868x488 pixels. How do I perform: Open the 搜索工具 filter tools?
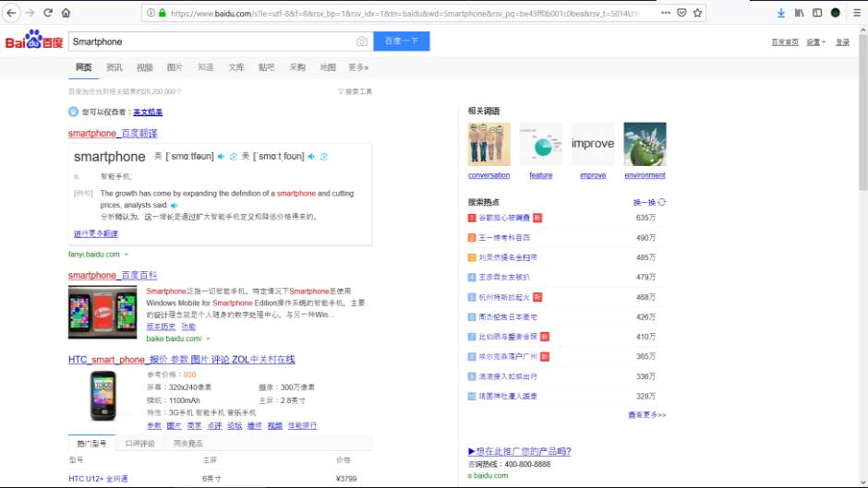click(x=355, y=91)
